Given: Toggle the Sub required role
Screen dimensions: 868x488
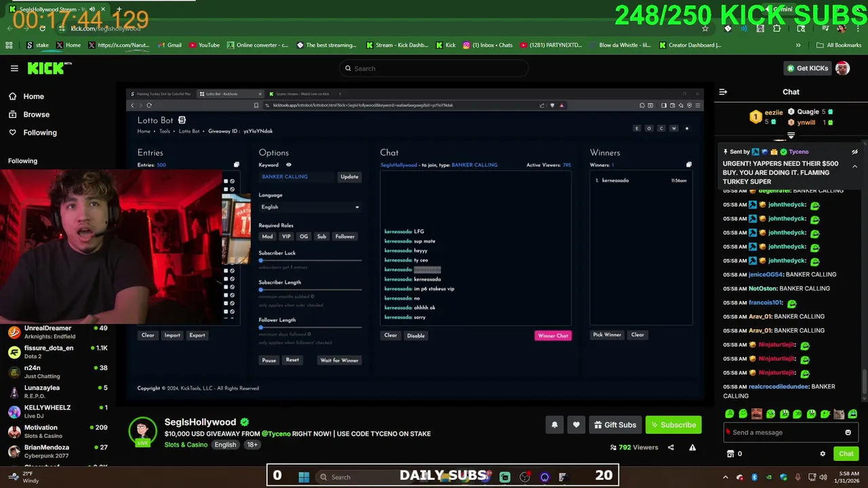Looking at the screenshot, I should [x=321, y=237].
